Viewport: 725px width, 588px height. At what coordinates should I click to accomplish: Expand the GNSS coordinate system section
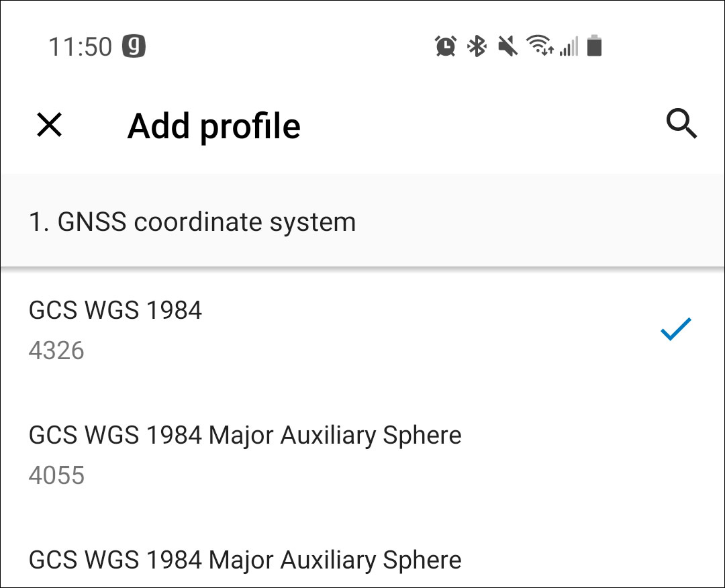[x=193, y=222]
